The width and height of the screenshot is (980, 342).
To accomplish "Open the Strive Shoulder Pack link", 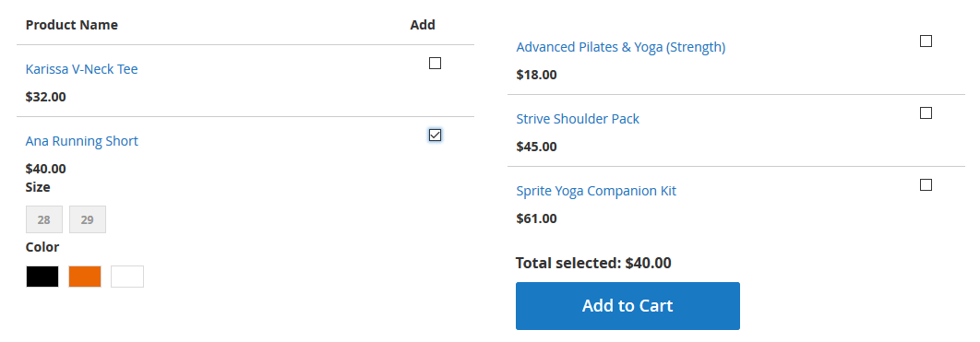I will 578,119.
